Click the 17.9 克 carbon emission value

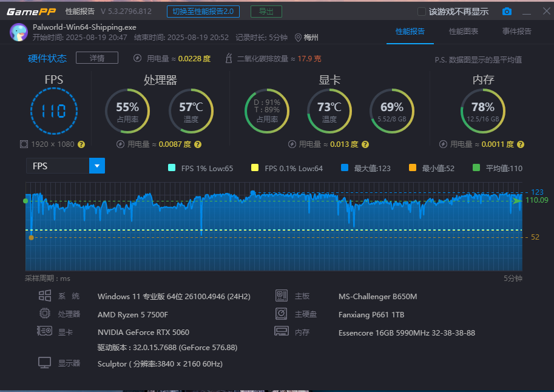point(309,59)
